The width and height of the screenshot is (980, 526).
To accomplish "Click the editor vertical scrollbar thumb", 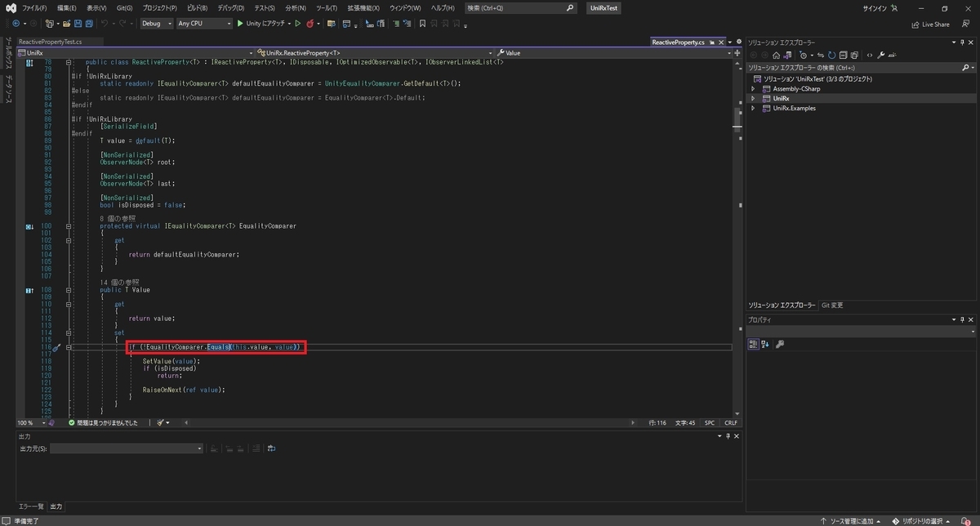I will coord(738,120).
